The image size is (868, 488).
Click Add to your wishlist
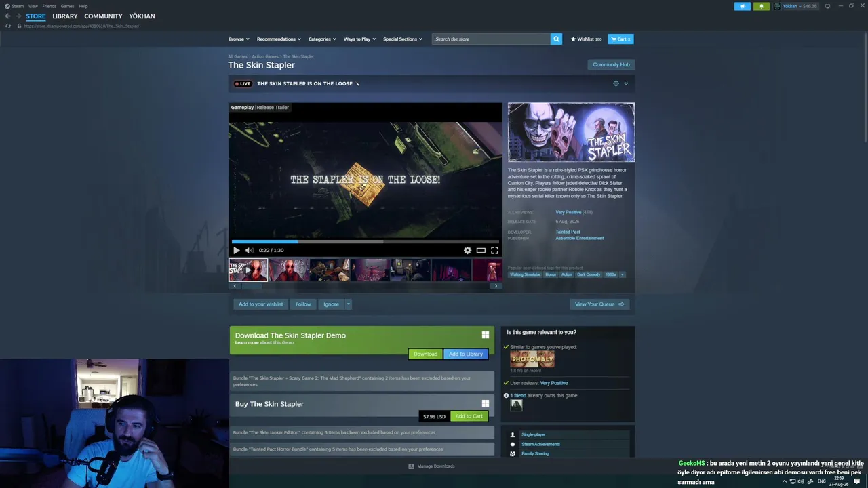click(260, 304)
